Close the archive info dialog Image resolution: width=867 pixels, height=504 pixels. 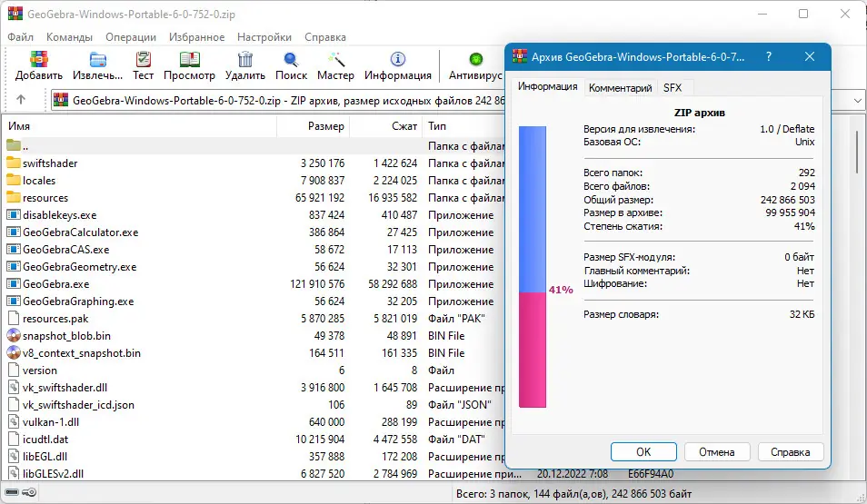click(x=810, y=56)
